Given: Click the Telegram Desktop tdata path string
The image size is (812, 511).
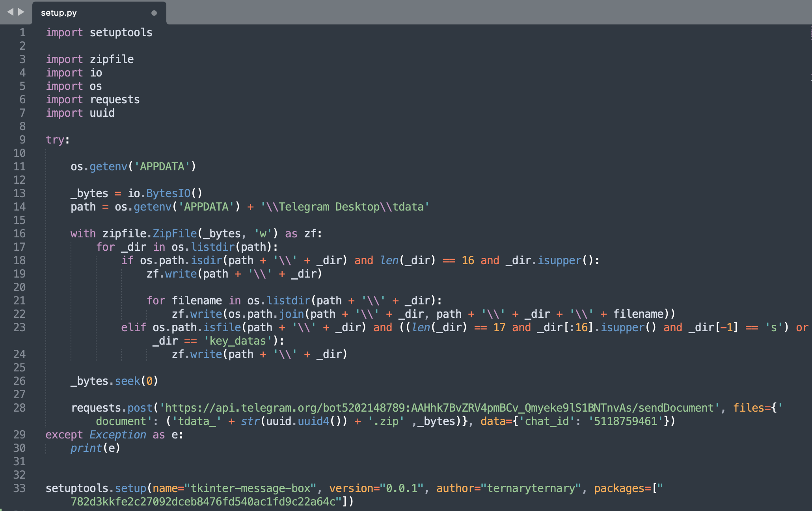Looking at the screenshot, I should [345, 207].
